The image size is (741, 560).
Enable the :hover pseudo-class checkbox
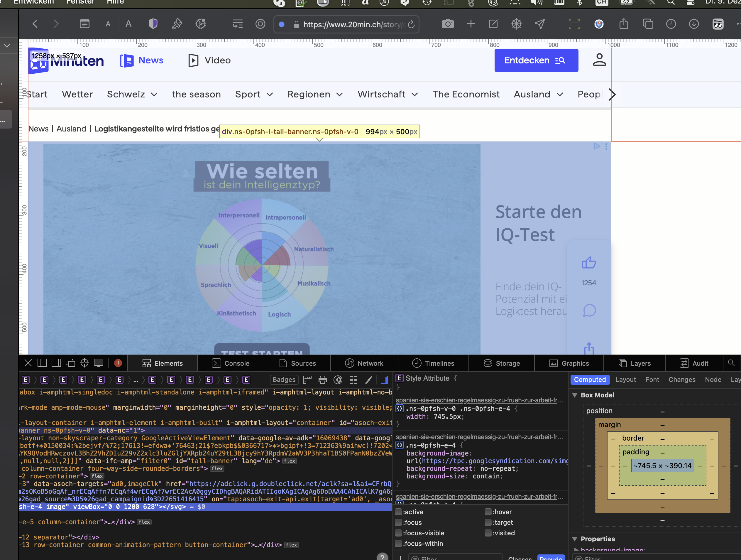pyautogui.click(x=488, y=512)
